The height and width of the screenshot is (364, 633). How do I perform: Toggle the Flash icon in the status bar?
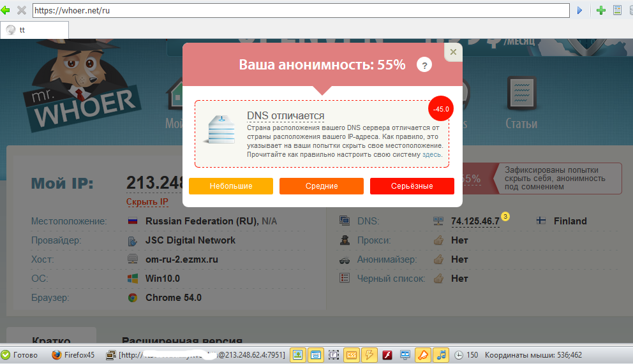pyautogui.click(x=387, y=355)
